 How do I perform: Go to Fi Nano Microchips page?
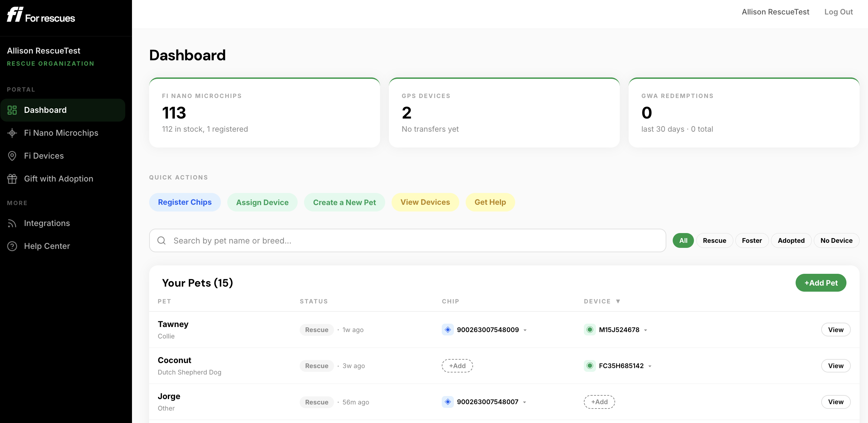63,133
